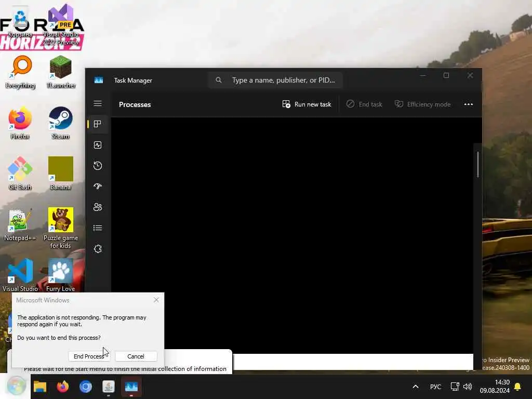Open Services page puzzle icon in sidebar

[98, 249]
